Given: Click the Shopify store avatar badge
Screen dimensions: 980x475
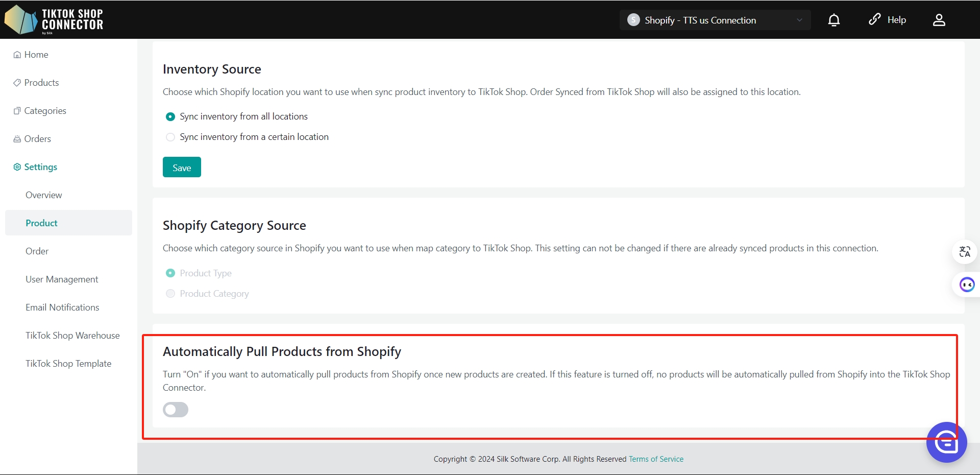Looking at the screenshot, I should 633,20.
